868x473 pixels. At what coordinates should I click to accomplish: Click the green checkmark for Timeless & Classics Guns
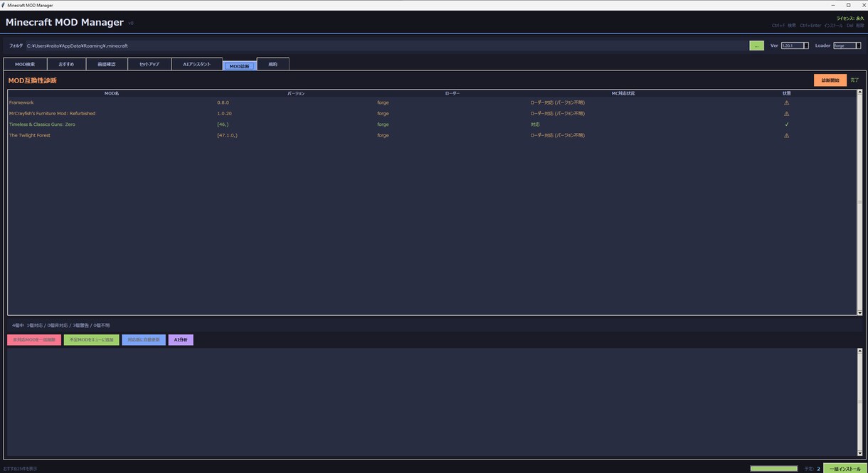(786, 124)
